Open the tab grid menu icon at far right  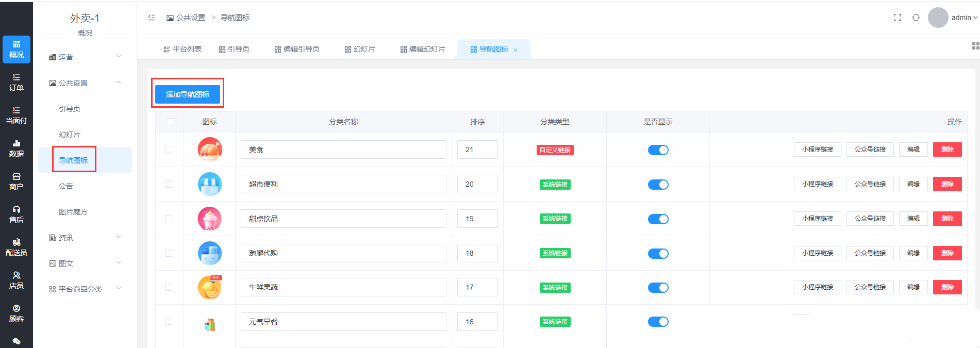975,46
